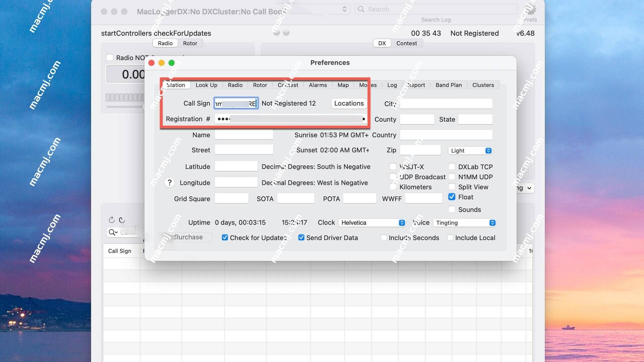
Task: Click the Longitude input field
Action: coord(236,182)
